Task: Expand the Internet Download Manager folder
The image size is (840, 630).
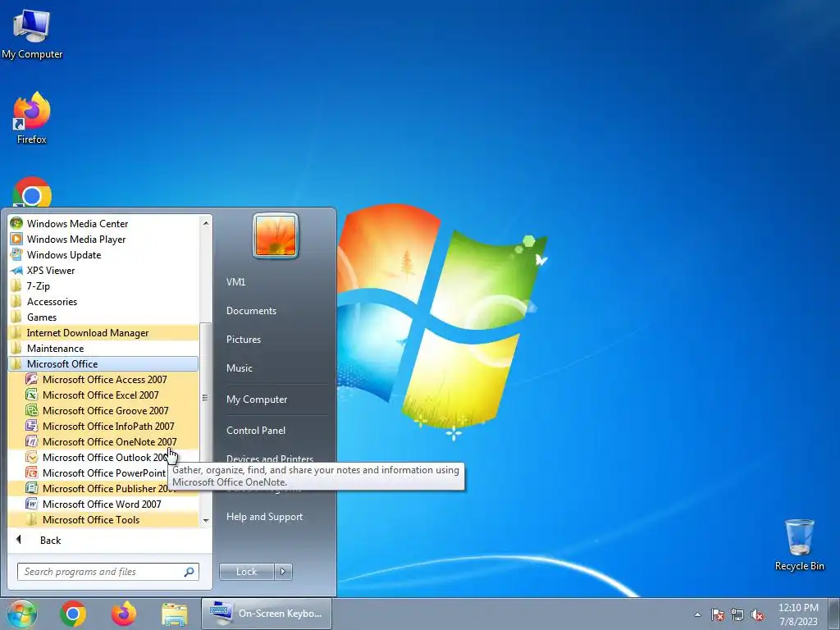Action: 103,333
